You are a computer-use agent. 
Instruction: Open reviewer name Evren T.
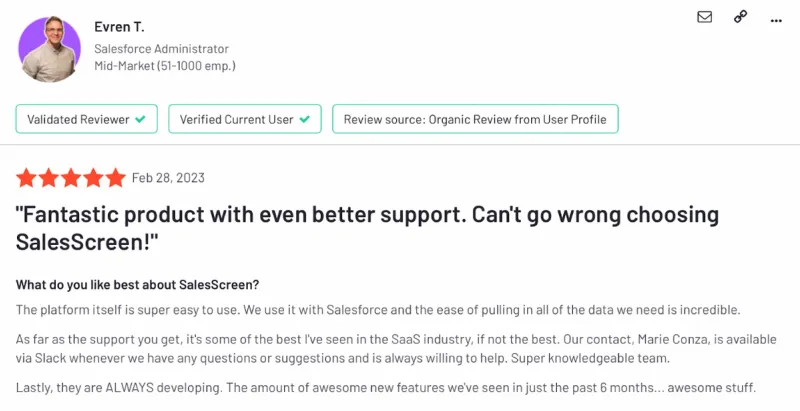[119, 27]
